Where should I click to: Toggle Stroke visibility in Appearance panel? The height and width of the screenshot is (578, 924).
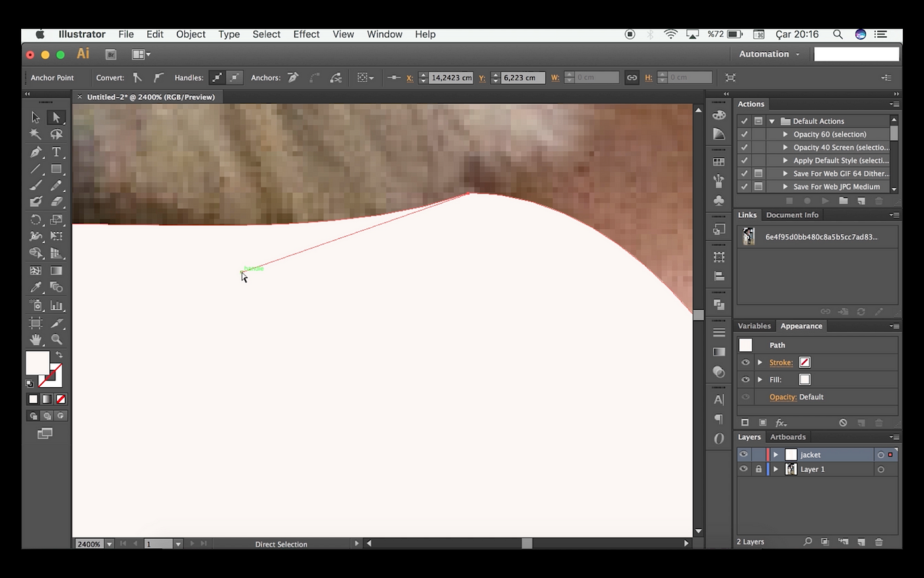point(745,363)
